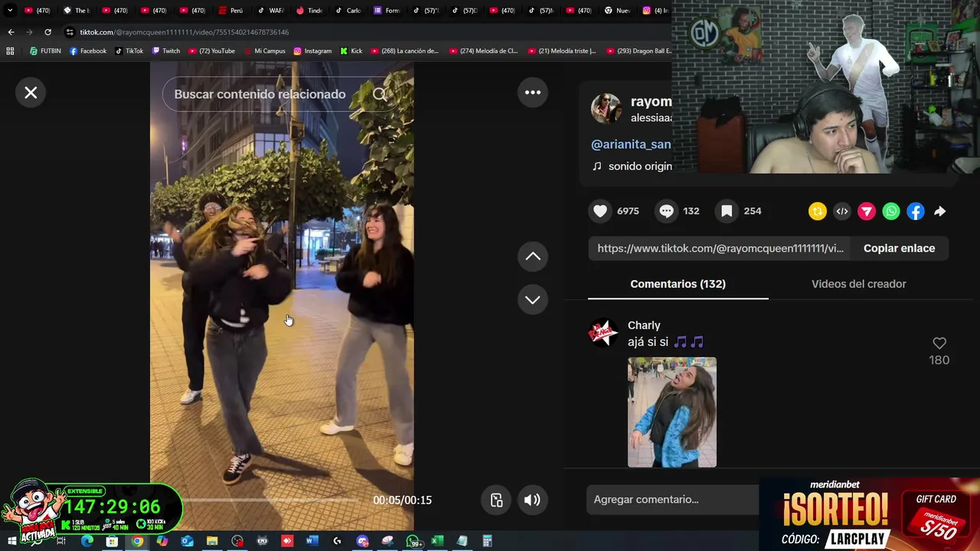Open Charly's profile avatar

pos(603,333)
